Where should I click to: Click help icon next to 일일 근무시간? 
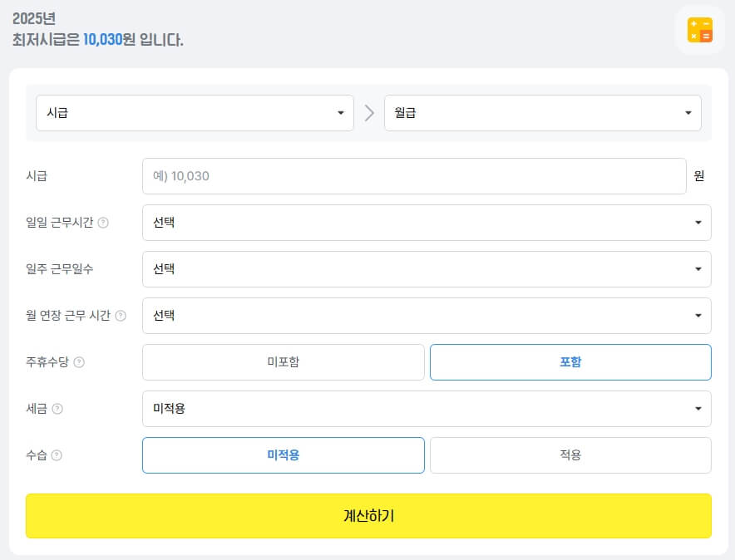pyautogui.click(x=103, y=223)
